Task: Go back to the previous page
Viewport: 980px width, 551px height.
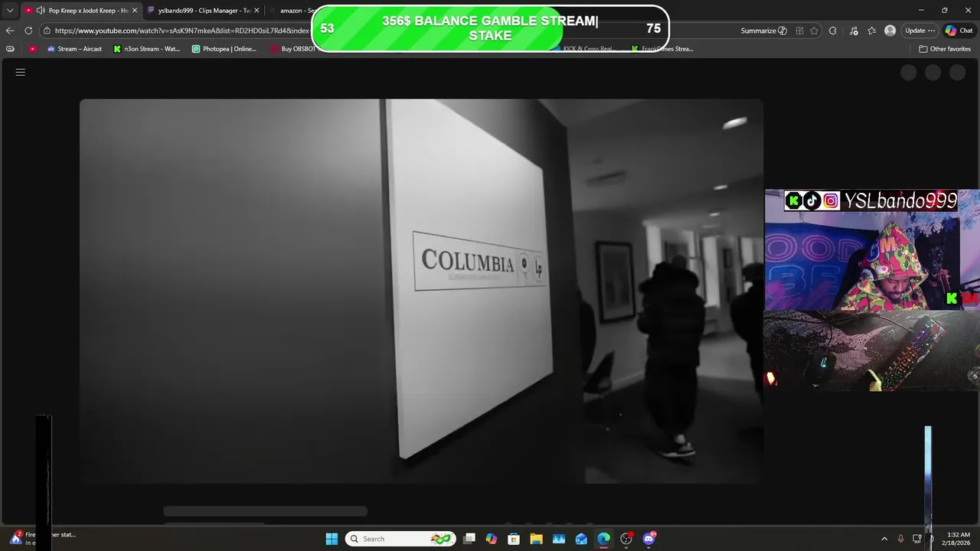Action: (9, 31)
